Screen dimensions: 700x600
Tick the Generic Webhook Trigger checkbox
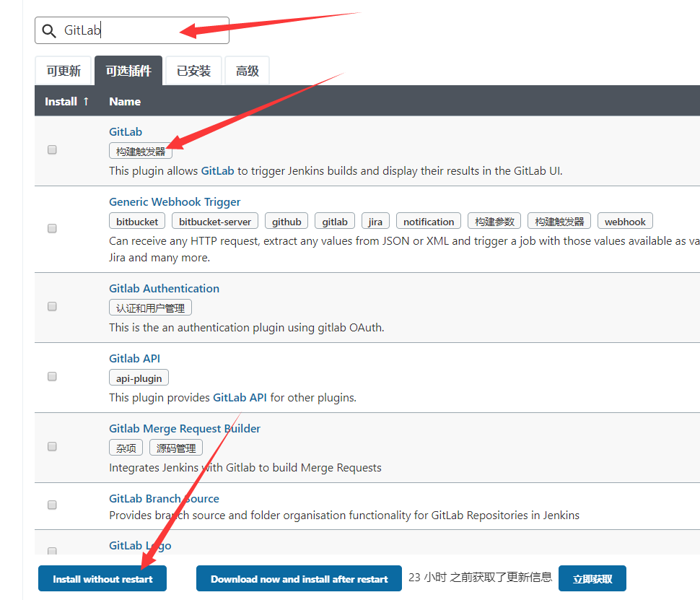tap(52, 228)
